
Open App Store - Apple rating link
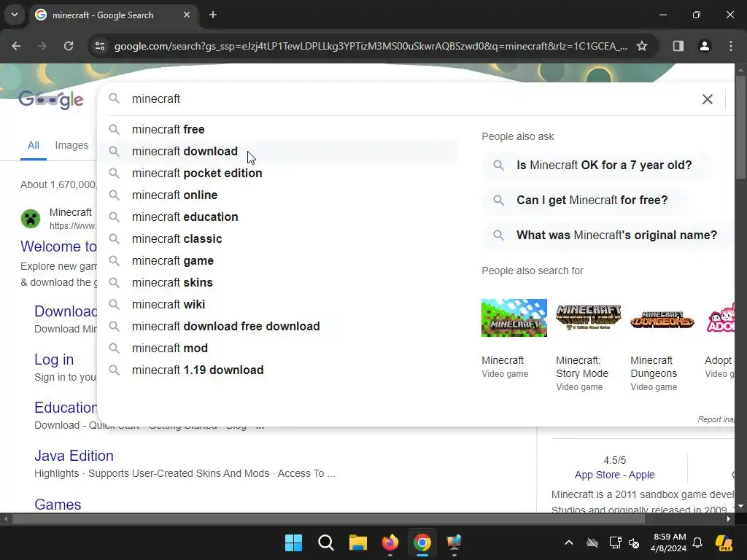pos(614,475)
